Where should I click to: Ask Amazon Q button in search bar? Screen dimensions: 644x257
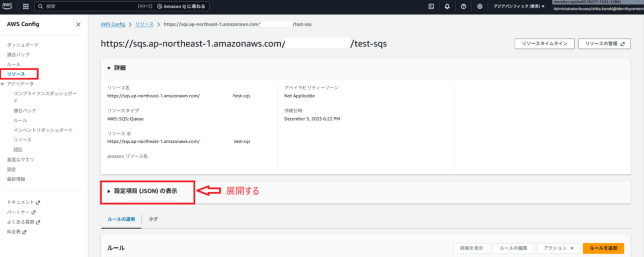coord(182,6)
